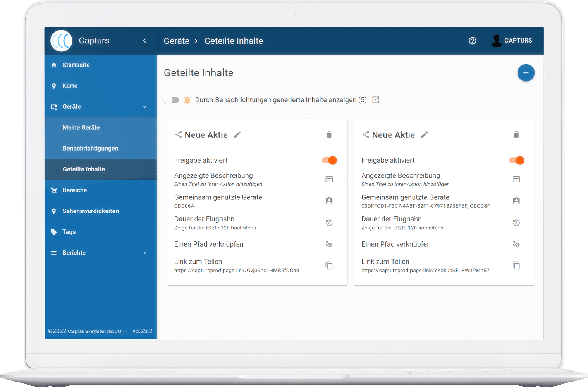Edit name of the CDCD8F share card
The image size is (588, 387).
tap(425, 135)
